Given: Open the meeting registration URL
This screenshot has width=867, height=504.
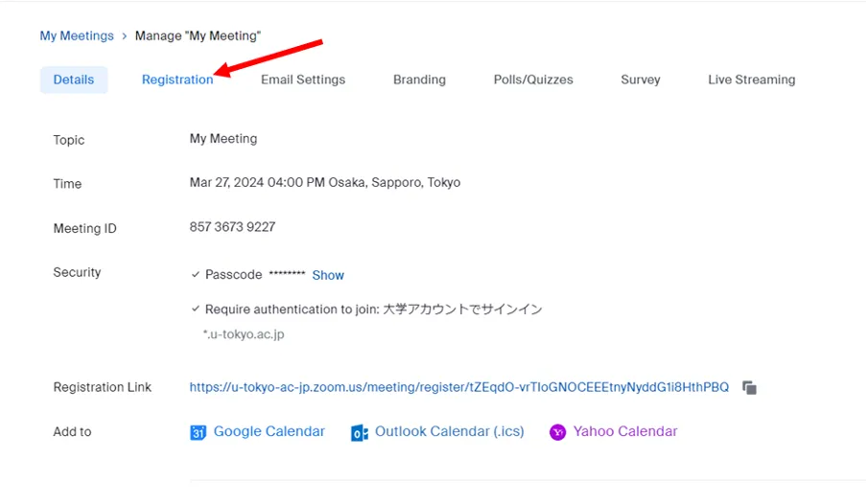Looking at the screenshot, I should pos(458,387).
